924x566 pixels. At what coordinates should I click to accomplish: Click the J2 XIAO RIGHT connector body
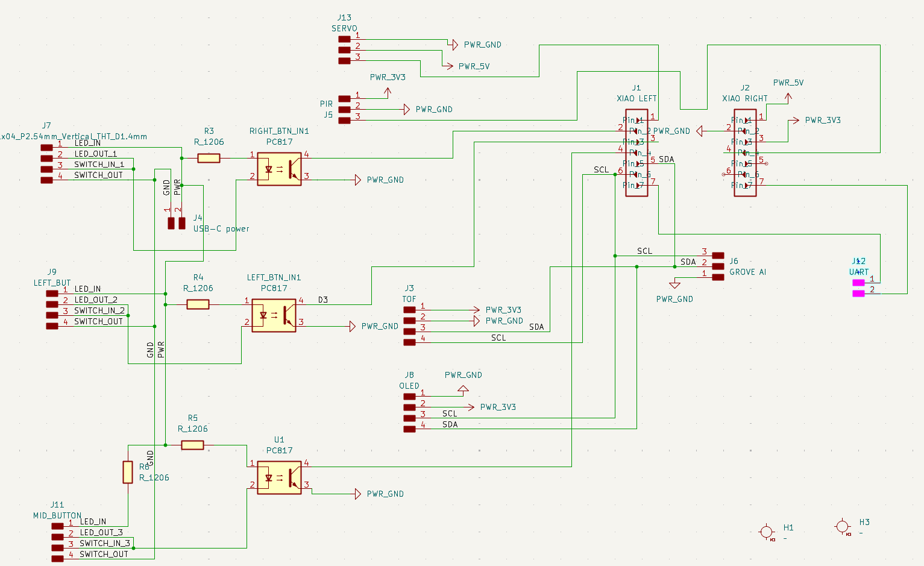745,153
